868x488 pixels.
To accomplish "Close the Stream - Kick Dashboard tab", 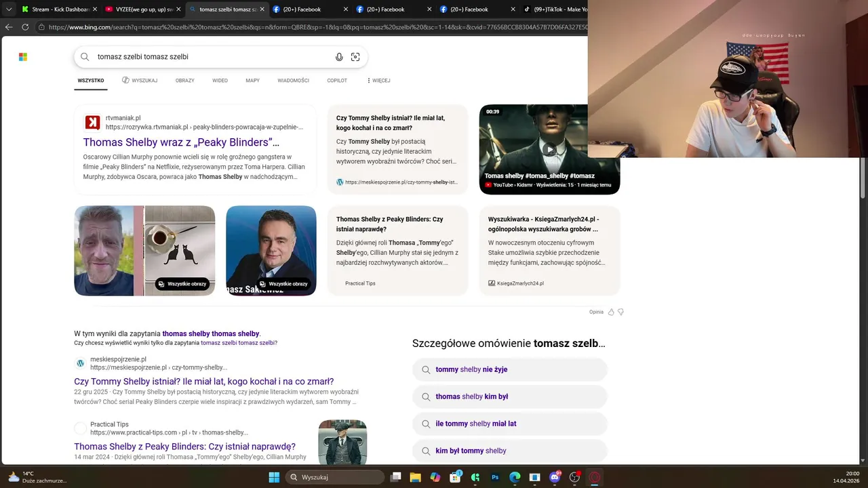I will [95, 9].
